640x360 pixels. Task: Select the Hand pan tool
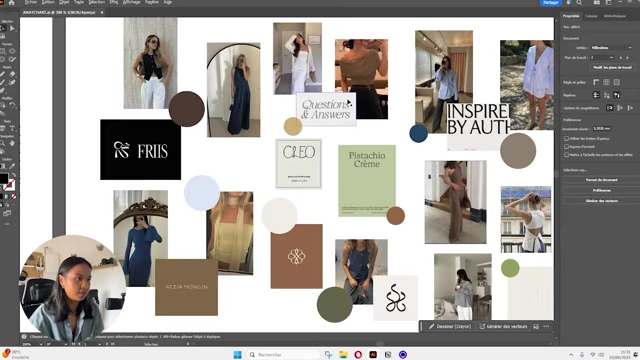pyautogui.click(x=12, y=143)
